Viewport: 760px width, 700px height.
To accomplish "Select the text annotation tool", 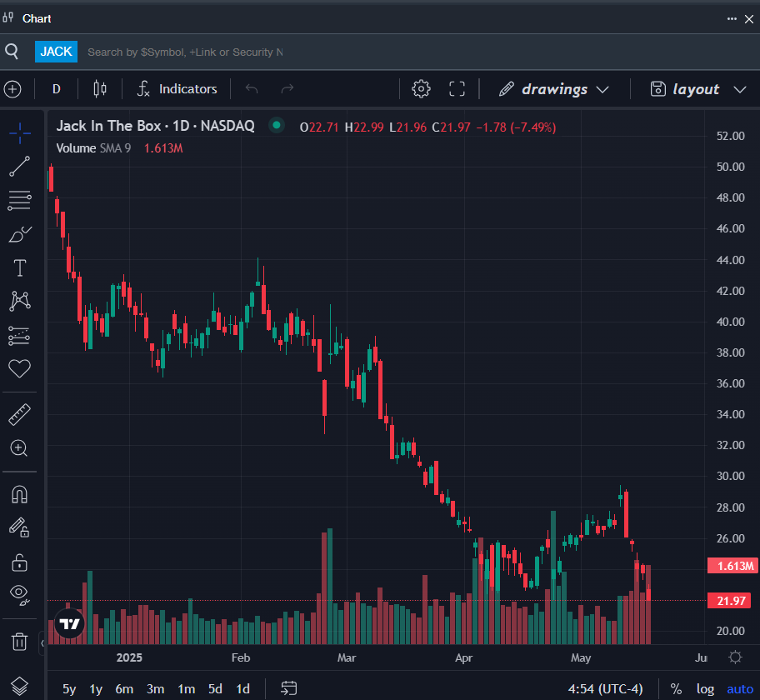I will point(20,267).
